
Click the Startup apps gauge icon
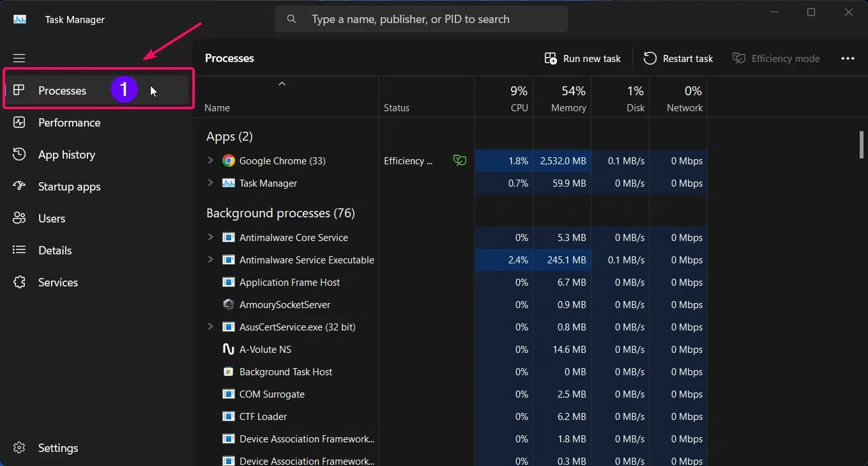(x=19, y=186)
